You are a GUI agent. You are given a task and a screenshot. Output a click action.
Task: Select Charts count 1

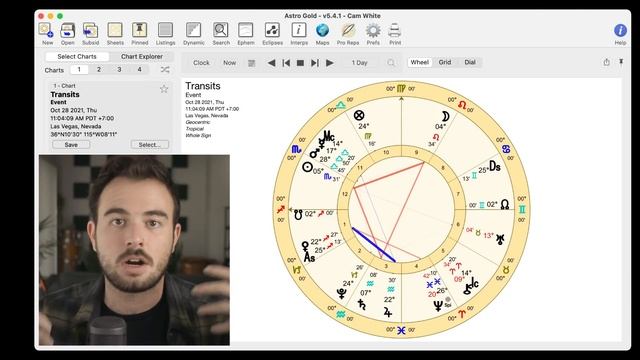point(79,70)
